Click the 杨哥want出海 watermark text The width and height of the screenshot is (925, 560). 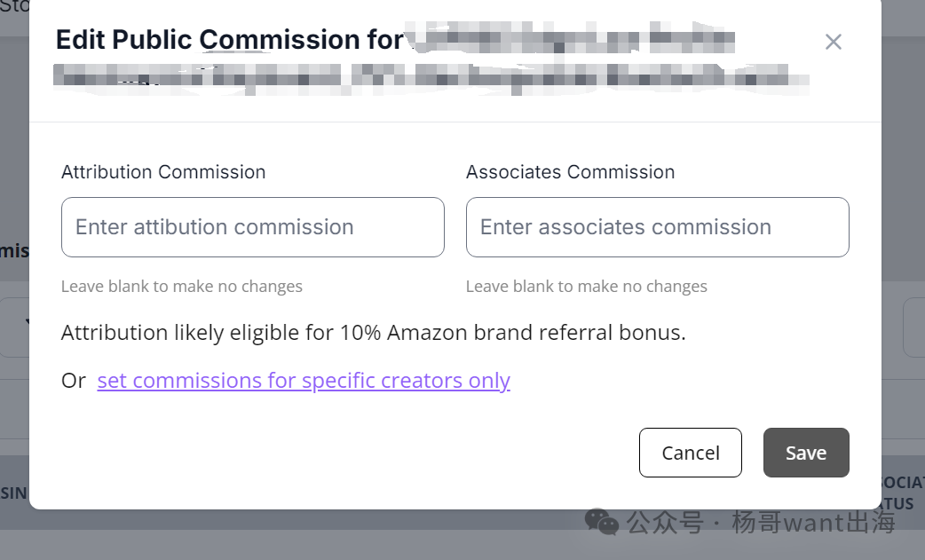(x=812, y=523)
